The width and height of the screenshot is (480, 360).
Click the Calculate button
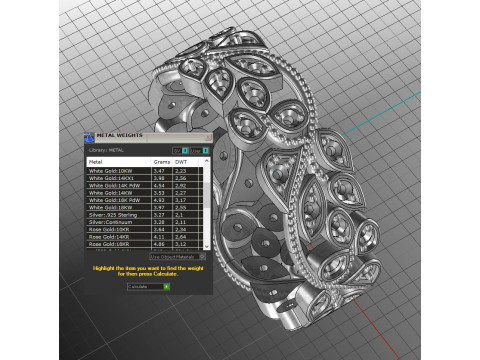click(x=148, y=286)
